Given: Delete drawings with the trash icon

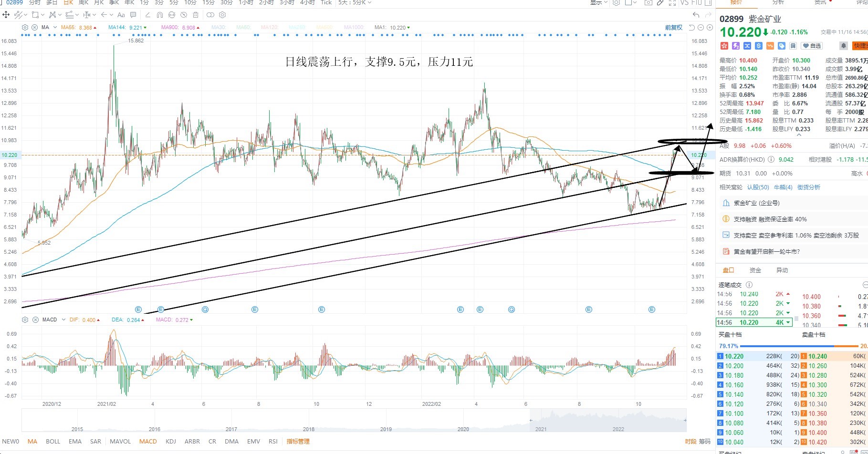Looking at the screenshot, I should pos(196,15).
